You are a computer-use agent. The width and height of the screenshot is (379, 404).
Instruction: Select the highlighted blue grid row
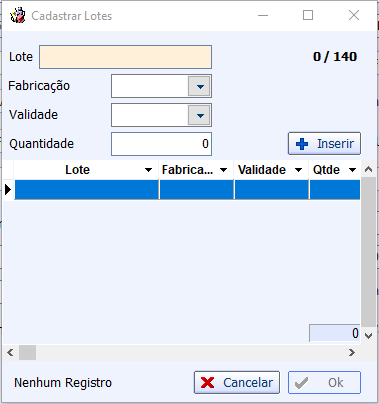187,190
